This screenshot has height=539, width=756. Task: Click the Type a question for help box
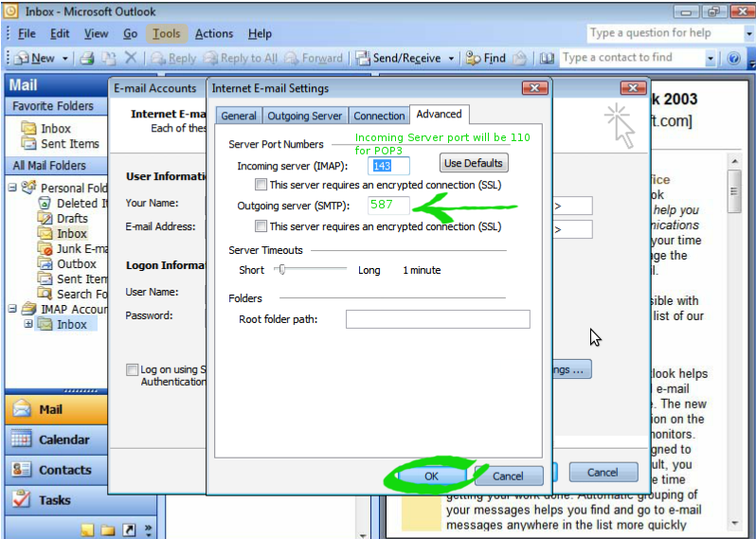click(x=665, y=33)
